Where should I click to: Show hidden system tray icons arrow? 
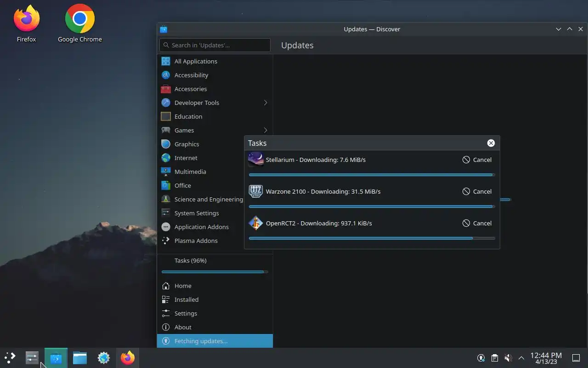(521, 358)
